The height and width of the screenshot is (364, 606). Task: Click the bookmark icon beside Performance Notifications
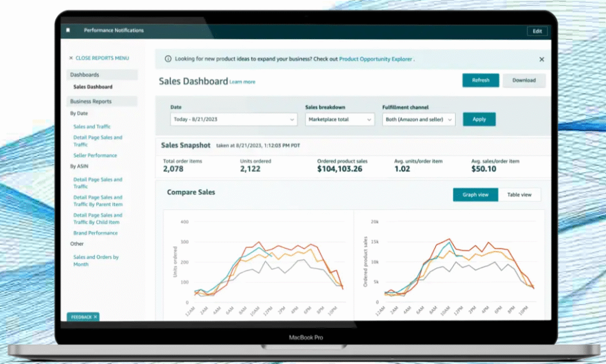click(68, 30)
